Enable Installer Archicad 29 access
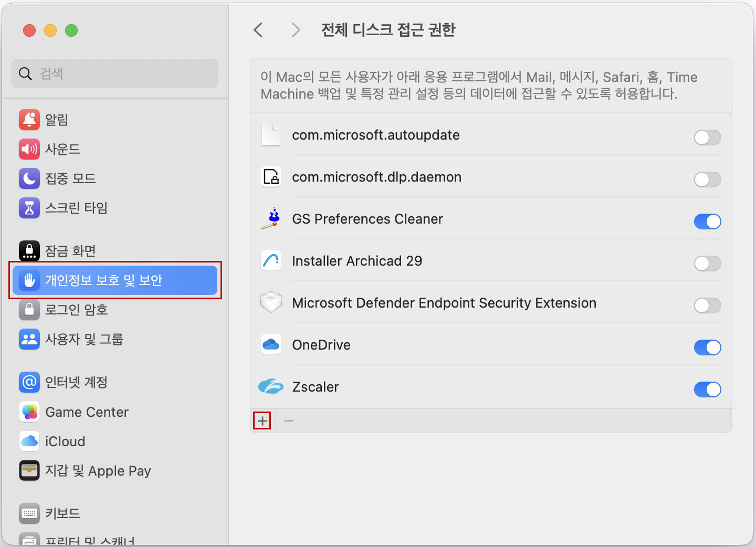Image resolution: width=756 pixels, height=547 pixels. [x=707, y=264]
